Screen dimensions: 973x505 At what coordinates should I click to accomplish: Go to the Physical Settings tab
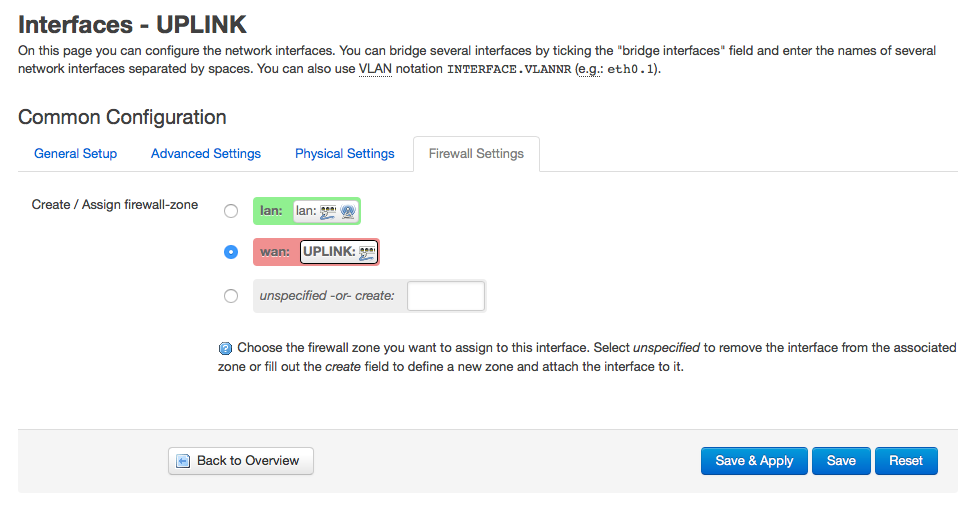coord(344,154)
